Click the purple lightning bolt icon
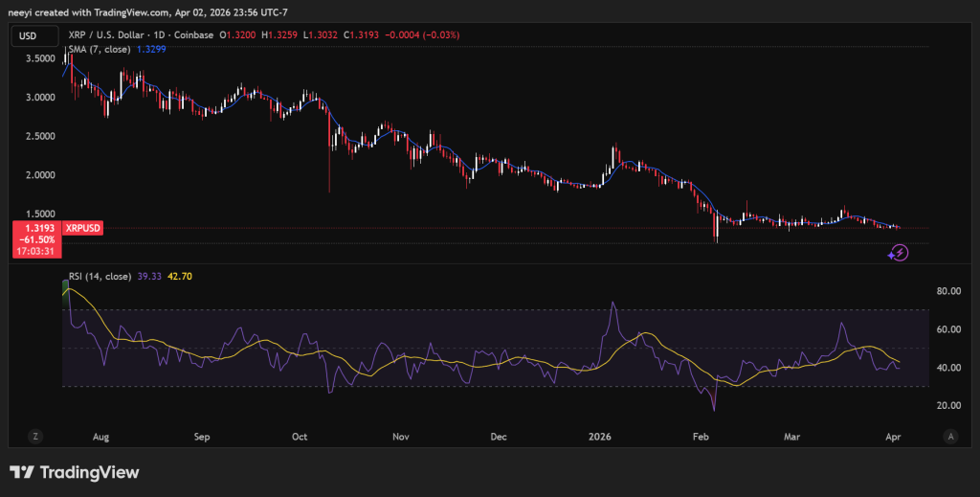This screenshot has width=980, height=497. (899, 253)
